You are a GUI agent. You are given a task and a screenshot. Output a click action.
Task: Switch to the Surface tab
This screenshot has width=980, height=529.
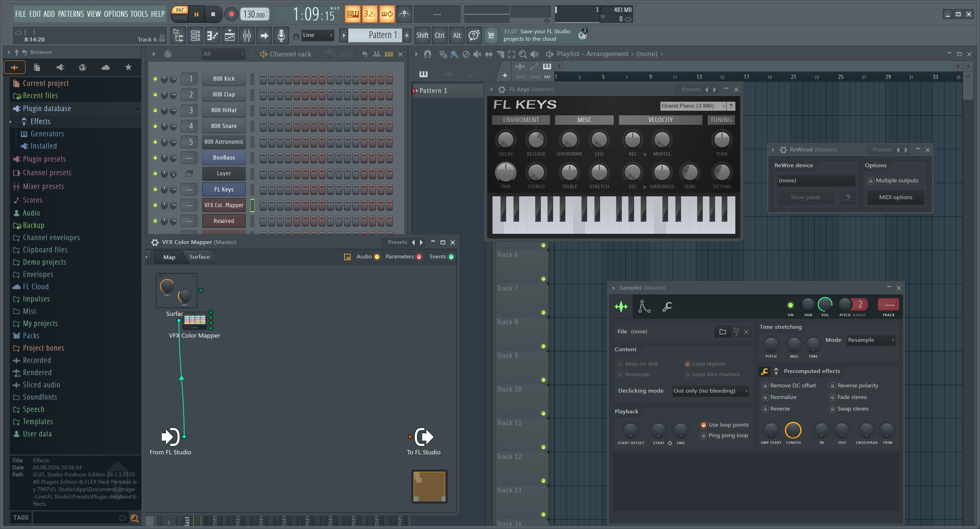tap(199, 257)
